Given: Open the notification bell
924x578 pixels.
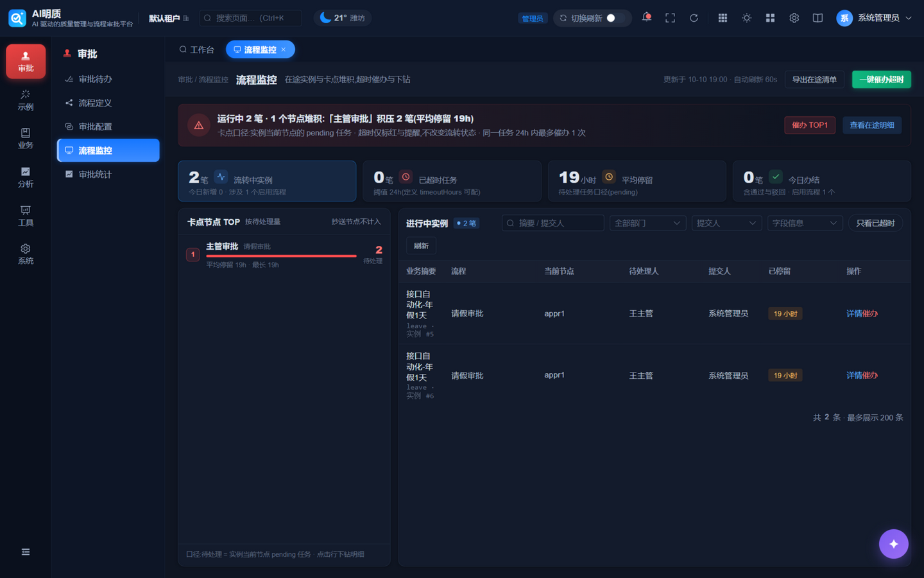Looking at the screenshot, I should [646, 18].
